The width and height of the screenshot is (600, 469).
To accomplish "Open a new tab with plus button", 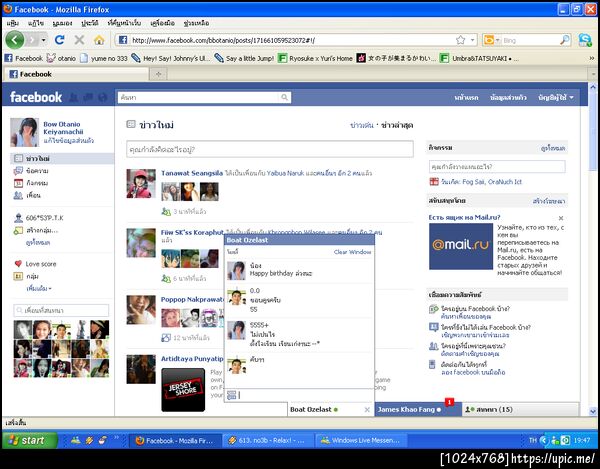I will coord(158,74).
